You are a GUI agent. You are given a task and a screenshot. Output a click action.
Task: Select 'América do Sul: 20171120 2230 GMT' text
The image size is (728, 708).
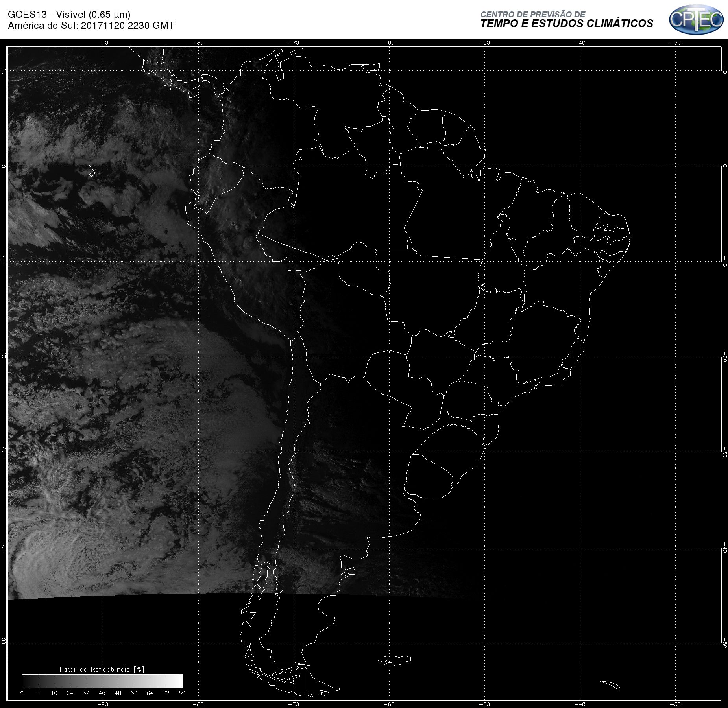[91, 26]
